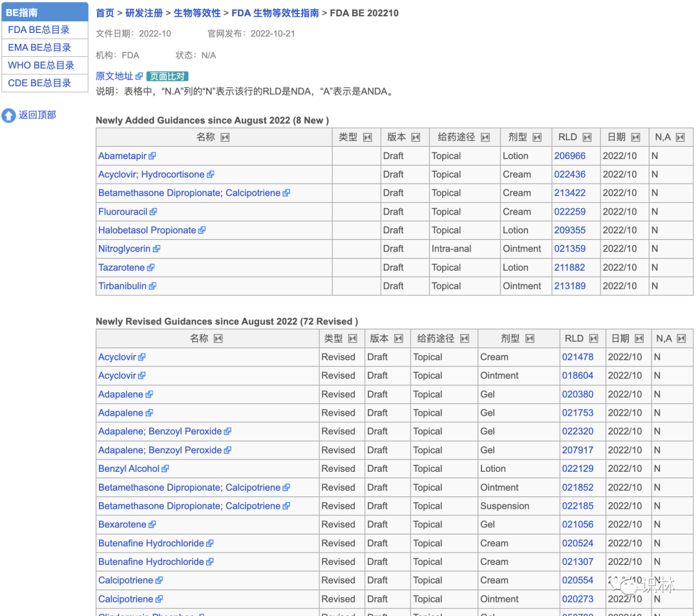Toggle sort on 日期 column in revised table
Viewport: 698px width, 616px height.
[x=639, y=339]
